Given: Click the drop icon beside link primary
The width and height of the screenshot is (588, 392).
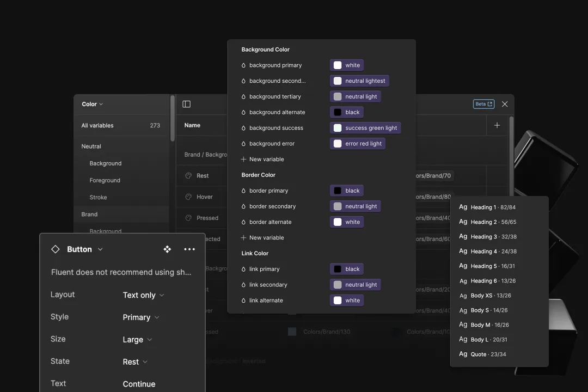Looking at the screenshot, I should click(x=243, y=269).
